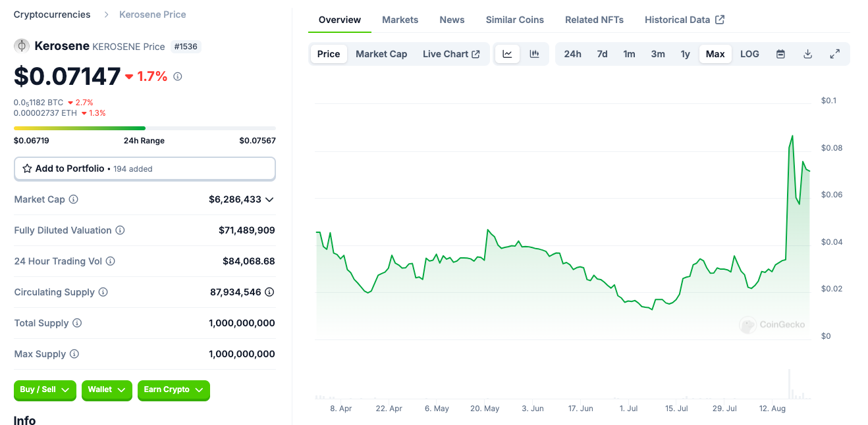Switch to the Markets tab
Image resolution: width=868 pixels, height=425 pixels.
pyautogui.click(x=400, y=20)
